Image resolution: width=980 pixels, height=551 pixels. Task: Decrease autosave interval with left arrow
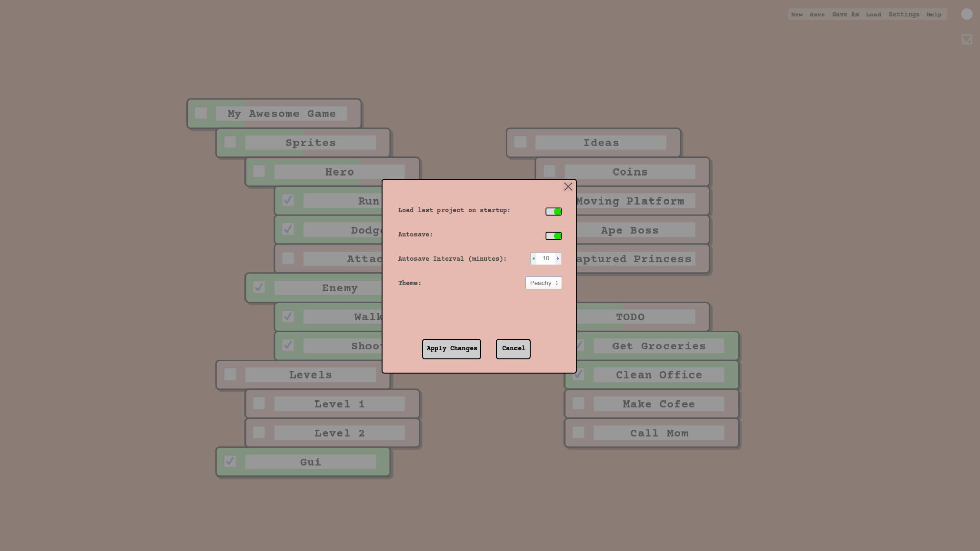[x=534, y=259]
